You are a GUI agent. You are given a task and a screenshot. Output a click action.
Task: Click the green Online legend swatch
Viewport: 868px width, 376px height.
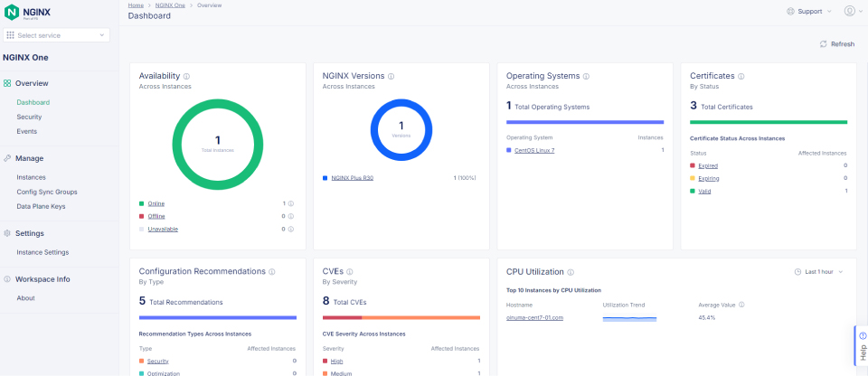pos(142,203)
